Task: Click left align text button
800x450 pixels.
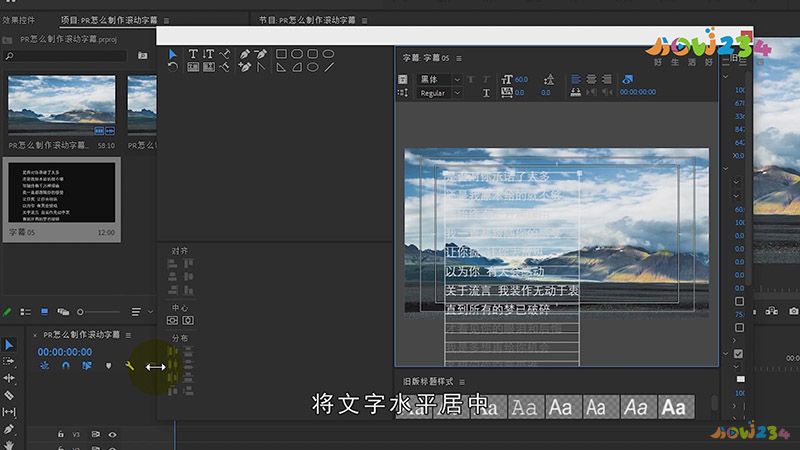Action: [x=576, y=79]
